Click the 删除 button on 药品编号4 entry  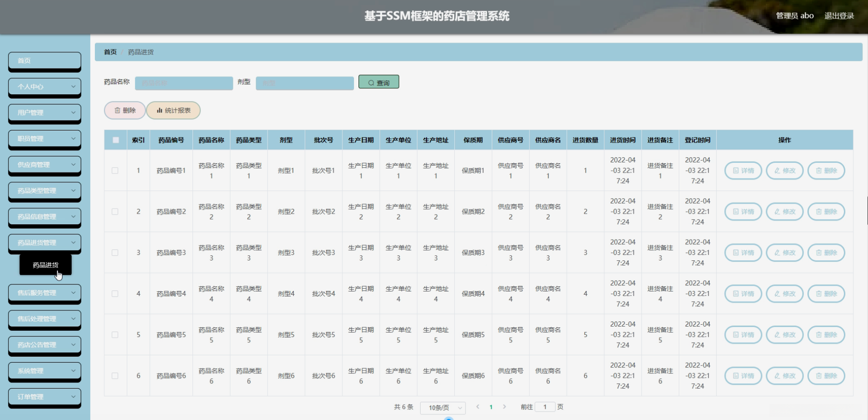(x=826, y=294)
